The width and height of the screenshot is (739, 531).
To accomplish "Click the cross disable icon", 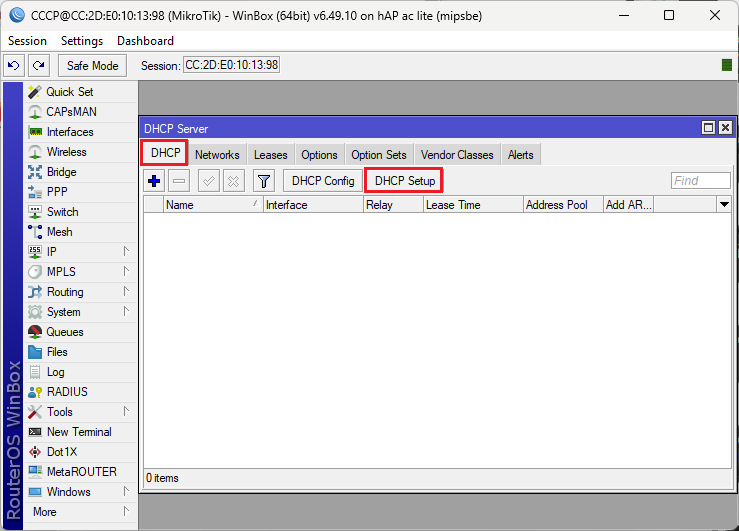I will pos(233,181).
